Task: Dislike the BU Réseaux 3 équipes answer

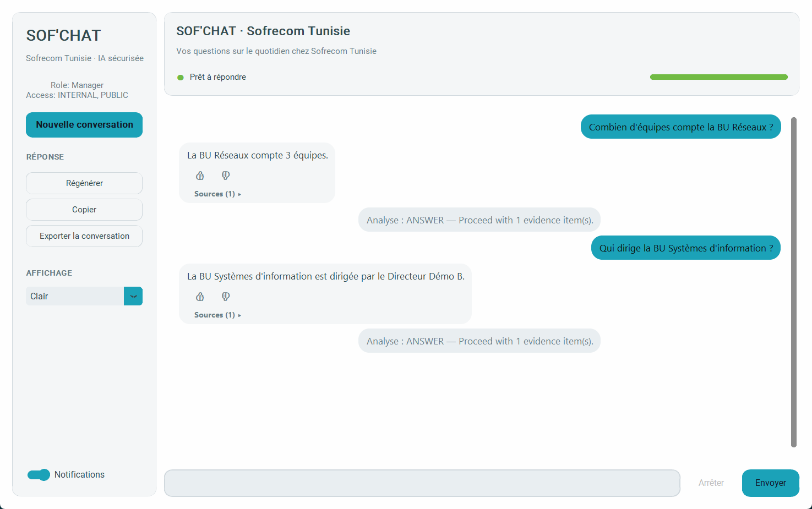Action: (226, 176)
